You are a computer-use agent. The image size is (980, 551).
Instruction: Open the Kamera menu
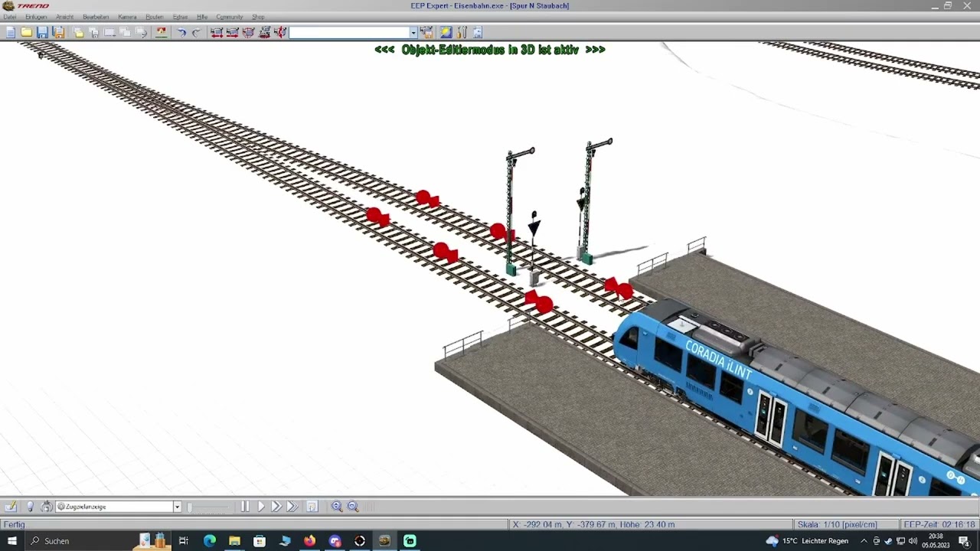pos(127,17)
